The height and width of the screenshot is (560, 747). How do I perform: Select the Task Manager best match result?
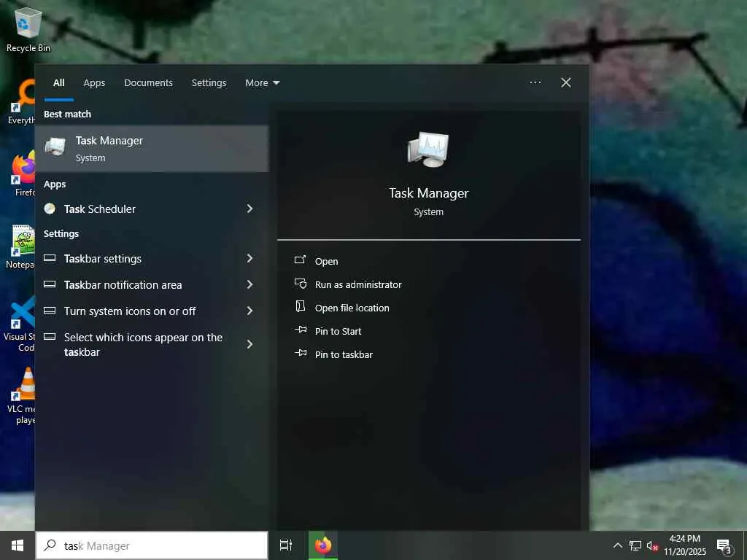tap(152, 149)
